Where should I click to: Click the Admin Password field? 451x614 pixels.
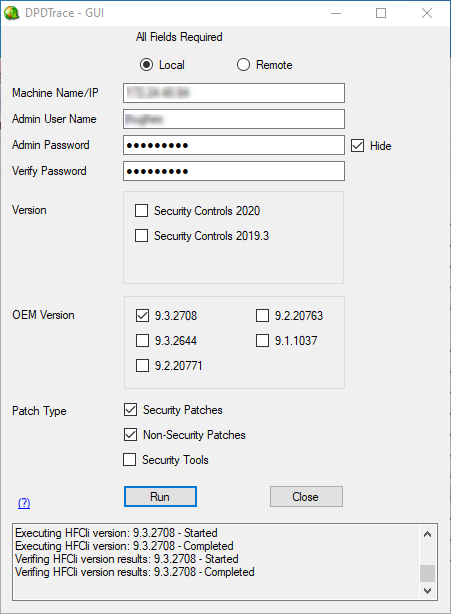point(234,145)
